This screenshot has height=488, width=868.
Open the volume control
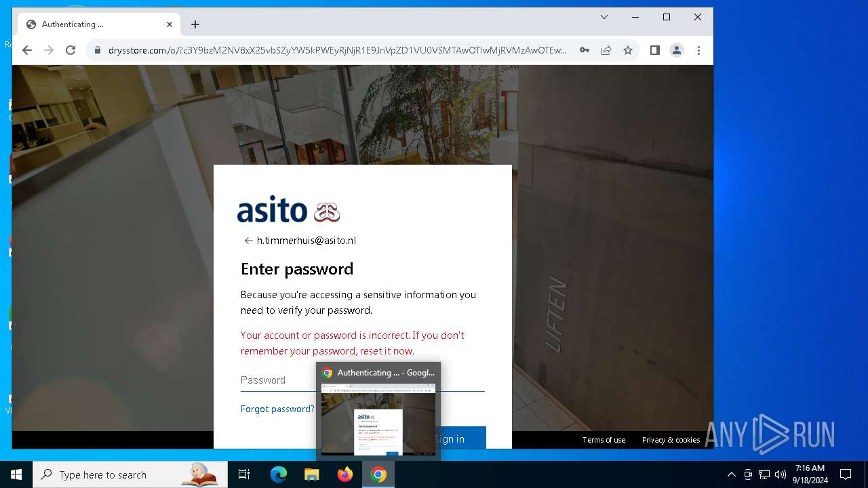(780, 474)
